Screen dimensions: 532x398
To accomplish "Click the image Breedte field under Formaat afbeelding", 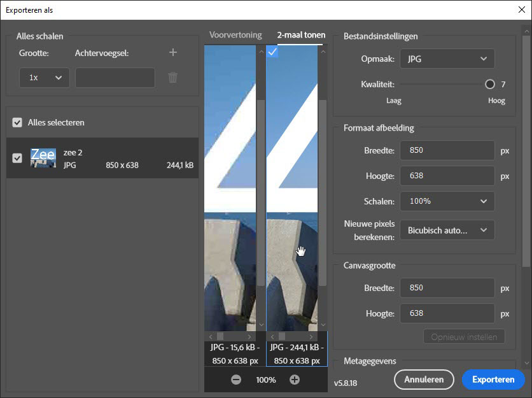I will pyautogui.click(x=447, y=150).
